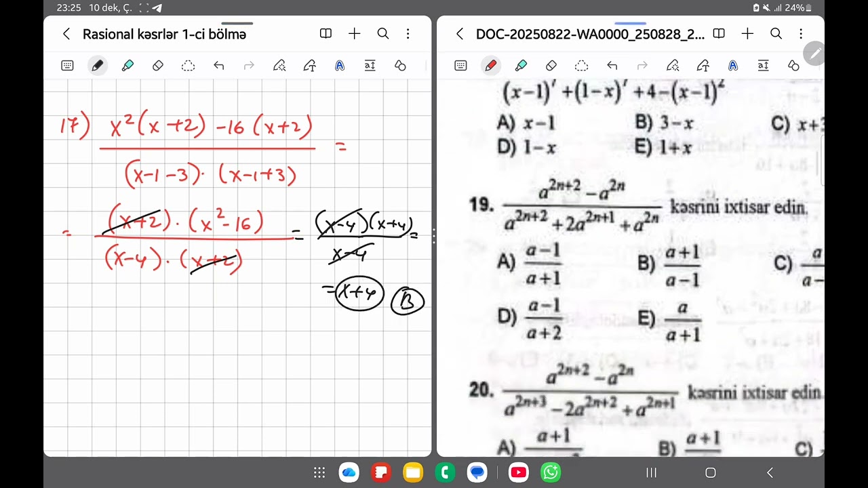
Task: Select the eraser in right note
Action: click(551, 66)
